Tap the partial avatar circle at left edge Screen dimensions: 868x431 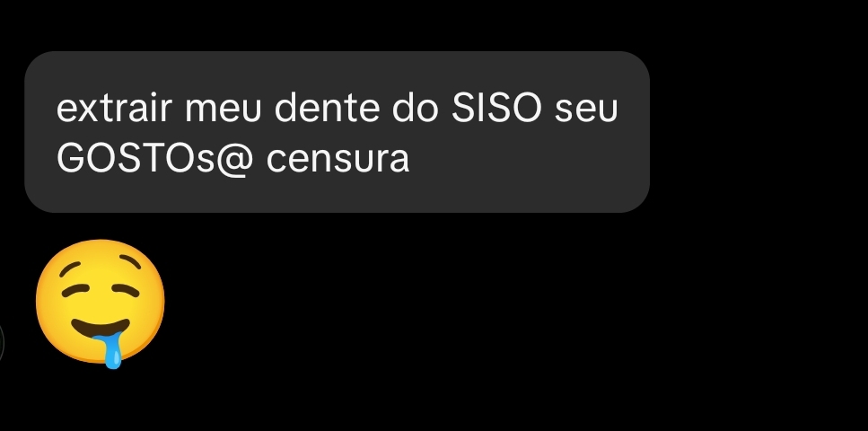pyautogui.click(x=2, y=343)
